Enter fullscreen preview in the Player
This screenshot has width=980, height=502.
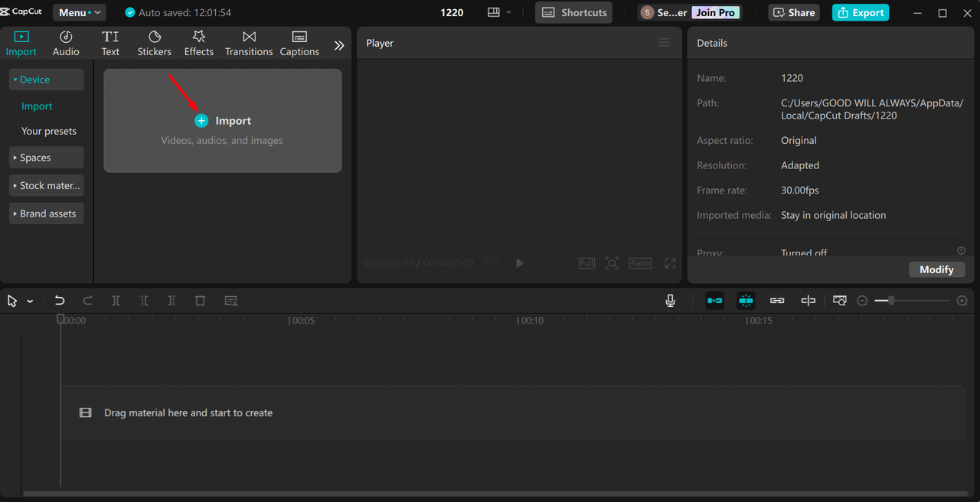pos(670,263)
